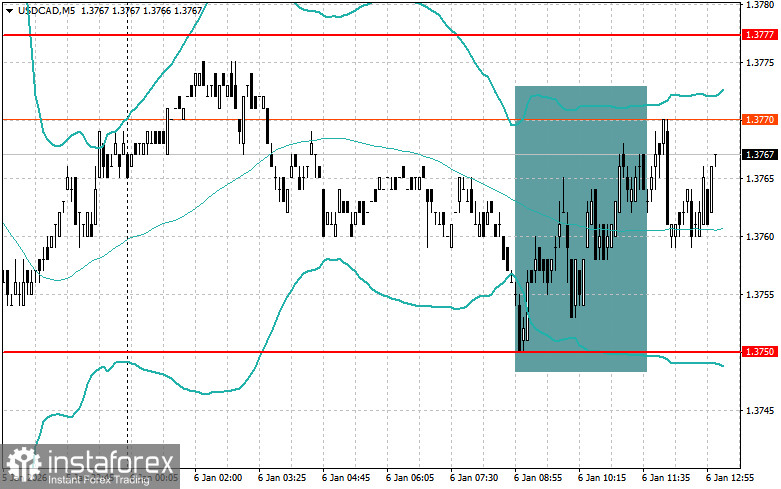Click the 1.3755 price axis value
Viewport: 781px width, 489px height.
760,294
